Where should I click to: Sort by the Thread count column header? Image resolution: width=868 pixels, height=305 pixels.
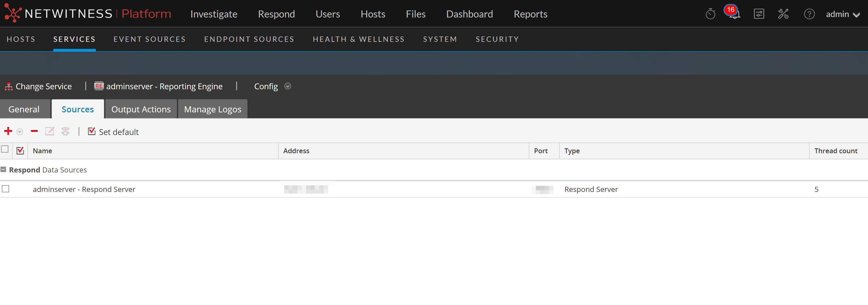(836, 151)
